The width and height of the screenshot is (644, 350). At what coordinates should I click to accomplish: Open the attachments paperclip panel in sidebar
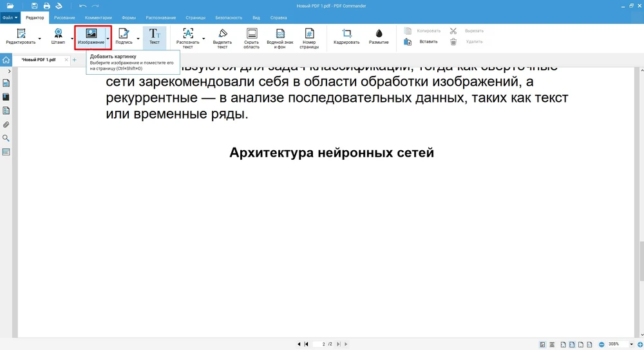pyautogui.click(x=6, y=124)
